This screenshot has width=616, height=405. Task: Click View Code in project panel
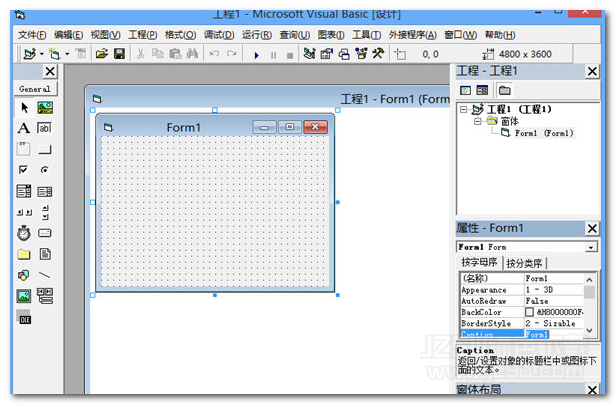click(x=466, y=90)
